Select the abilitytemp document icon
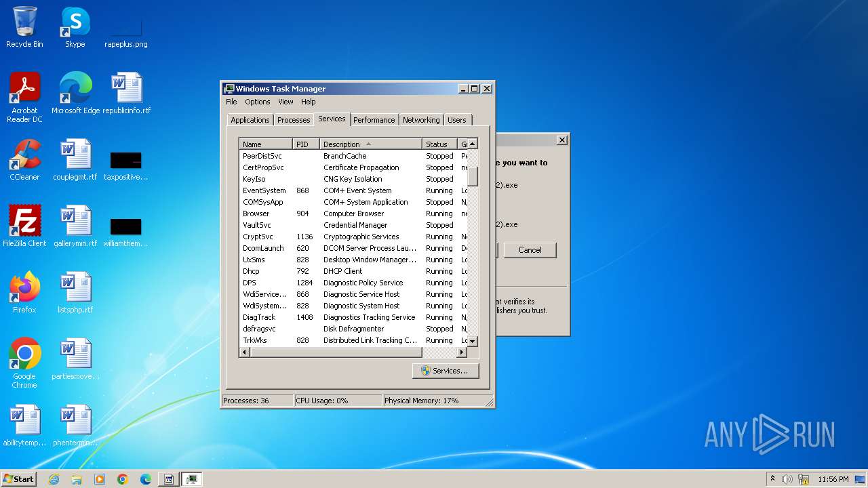 click(24, 426)
